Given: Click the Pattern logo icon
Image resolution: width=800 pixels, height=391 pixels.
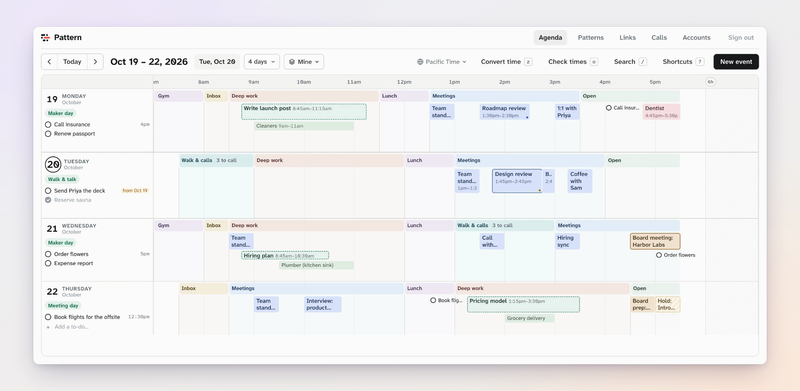Looking at the screenshot, I should 45,37.
